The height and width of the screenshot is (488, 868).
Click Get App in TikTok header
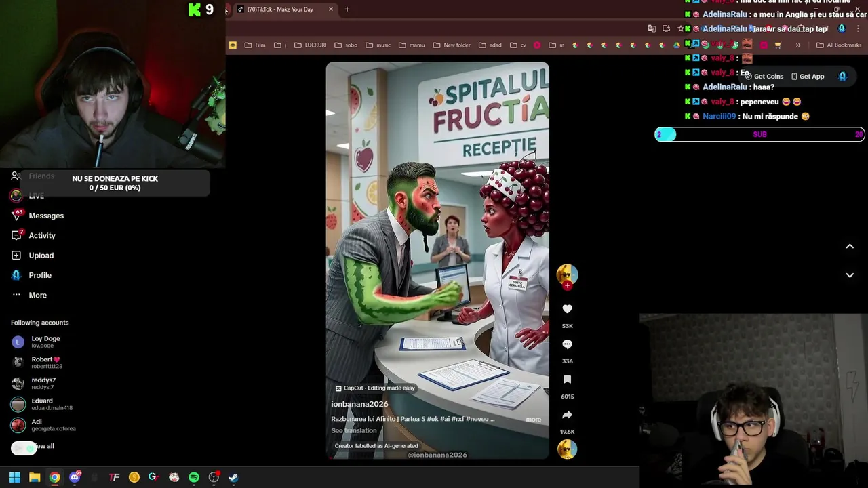(808, 77)
